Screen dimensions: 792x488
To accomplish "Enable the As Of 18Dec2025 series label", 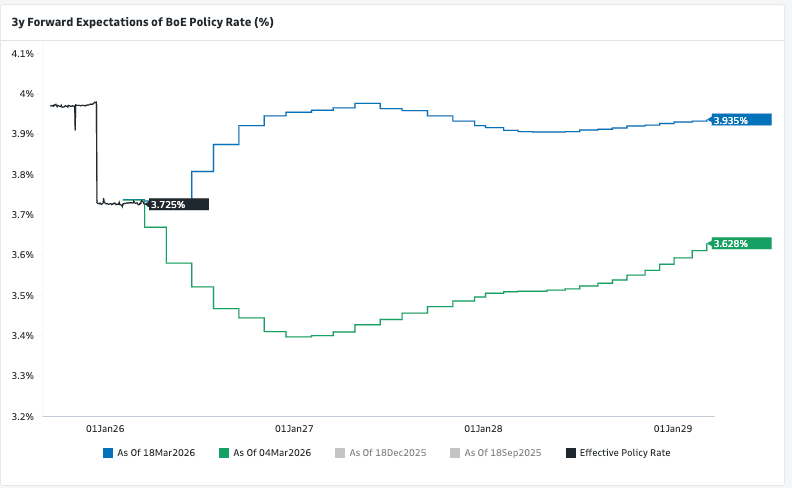I will click(388, 453).
